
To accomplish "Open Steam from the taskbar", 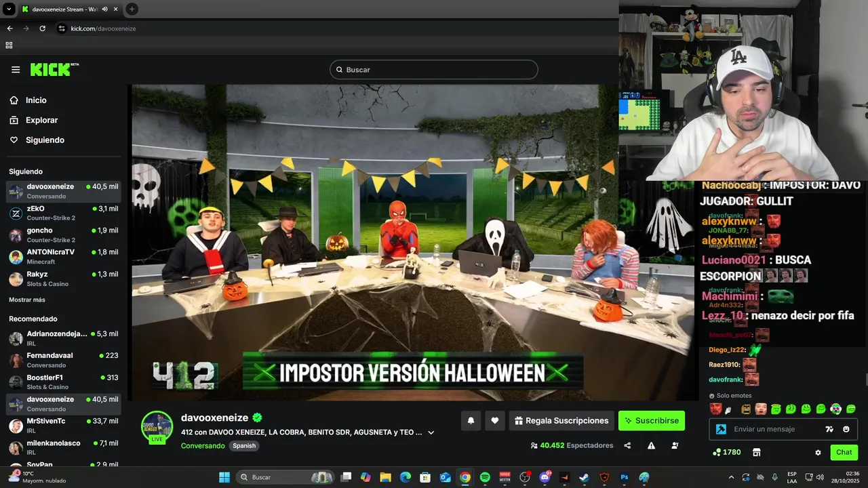I will (585, 477).
